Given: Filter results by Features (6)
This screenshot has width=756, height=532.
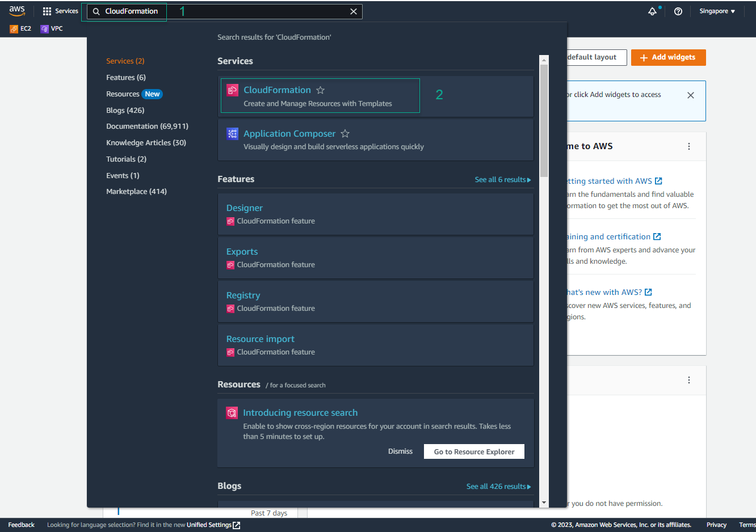Looking at the screenshot, I should [x=126, y=78].
